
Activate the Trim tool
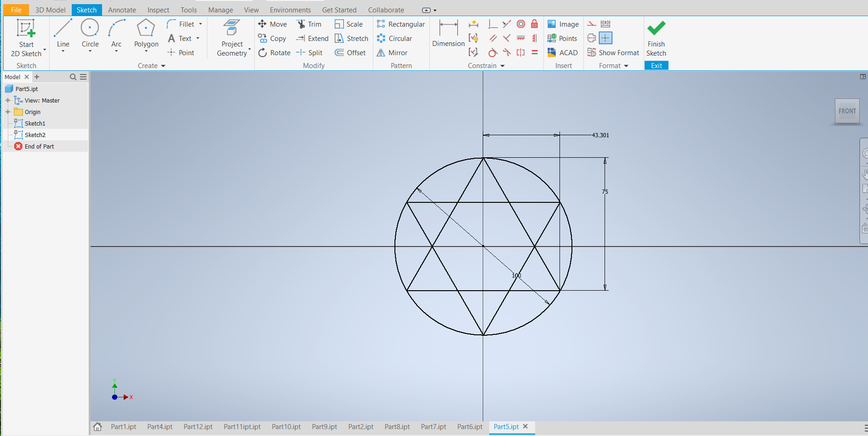point(309,24)
